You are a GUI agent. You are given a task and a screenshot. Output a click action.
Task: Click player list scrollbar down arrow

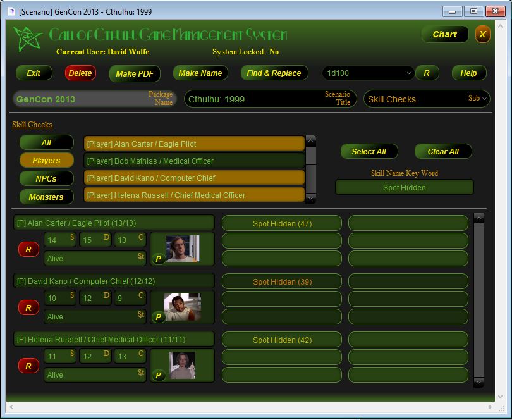(310, 198)
